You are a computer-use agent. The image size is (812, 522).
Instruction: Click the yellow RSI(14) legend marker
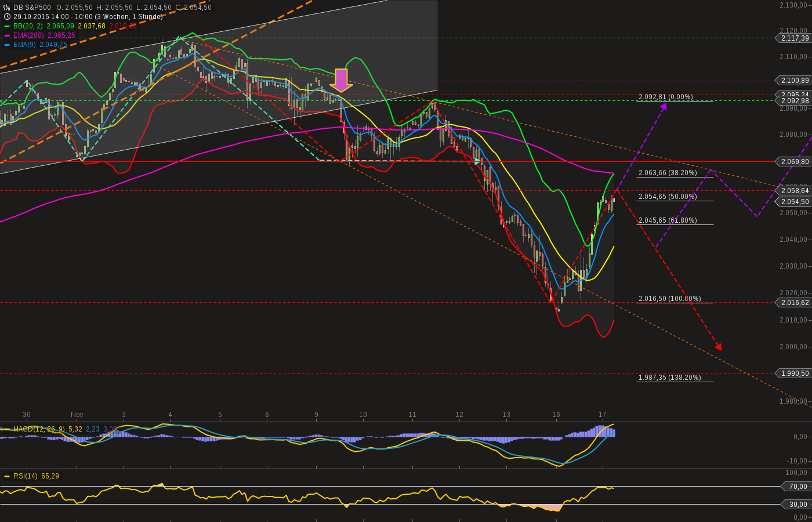[7, 476]
